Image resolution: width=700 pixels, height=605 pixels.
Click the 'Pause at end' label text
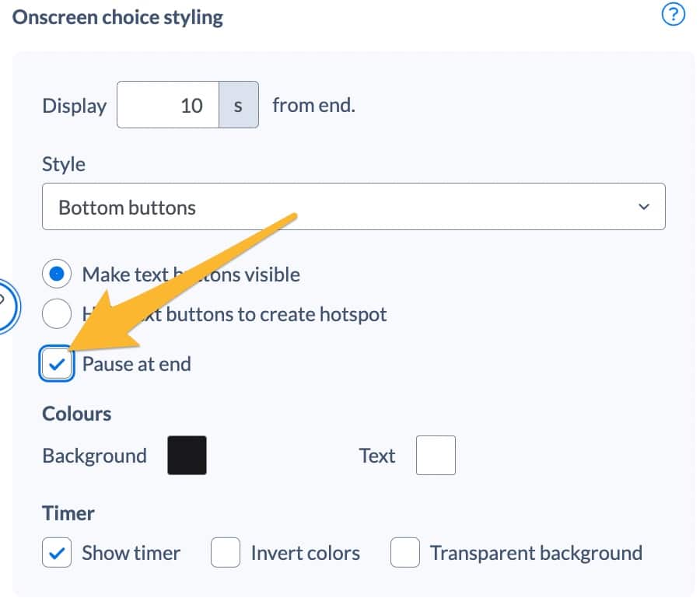[137, 364]
